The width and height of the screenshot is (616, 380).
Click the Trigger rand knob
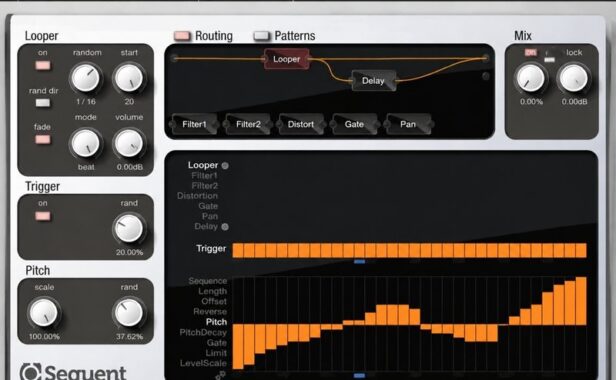pyautogui.click(x=128, y=228)
